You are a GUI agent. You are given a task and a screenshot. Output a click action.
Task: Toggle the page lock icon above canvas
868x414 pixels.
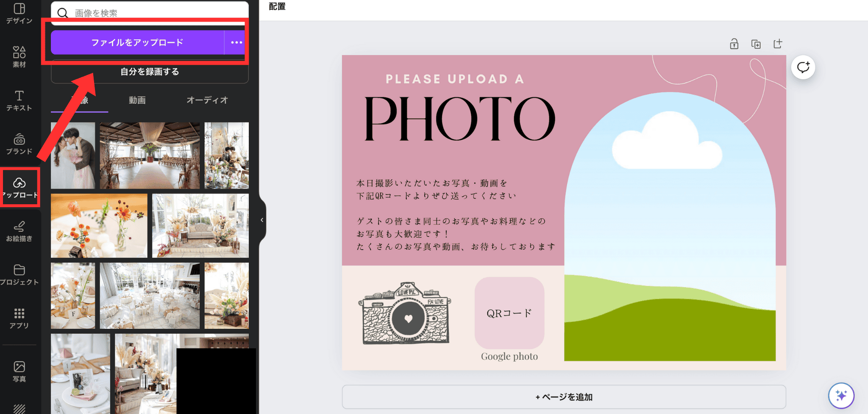[734, 44]
